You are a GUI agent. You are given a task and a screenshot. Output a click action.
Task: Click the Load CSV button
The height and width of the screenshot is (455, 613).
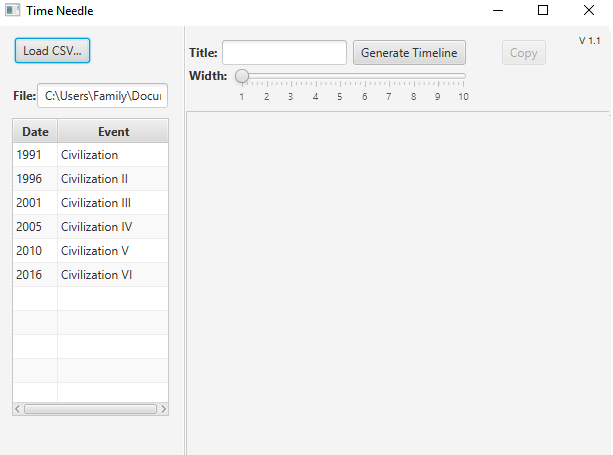(52, 51)
